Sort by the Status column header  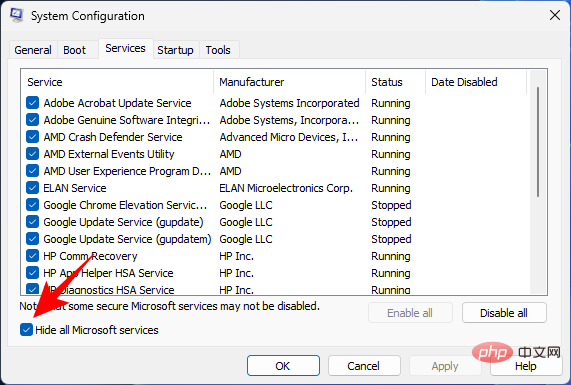395,82
